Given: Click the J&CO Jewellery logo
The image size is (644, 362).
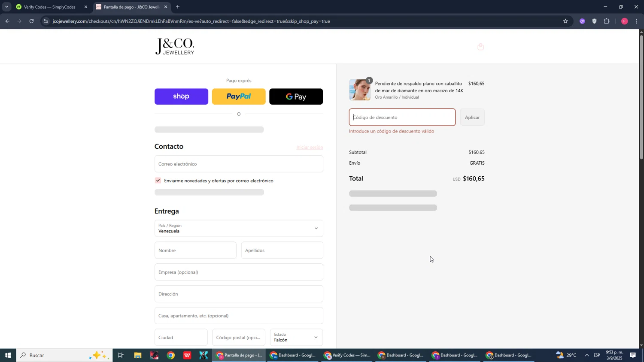Looking at the screenshot, I should (175, 47).
